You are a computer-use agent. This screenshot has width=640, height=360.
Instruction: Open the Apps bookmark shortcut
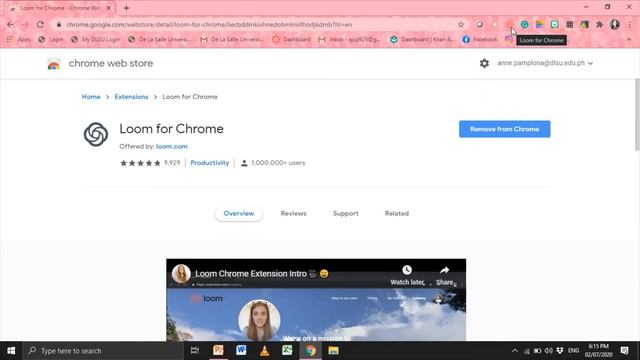point(19,39)
